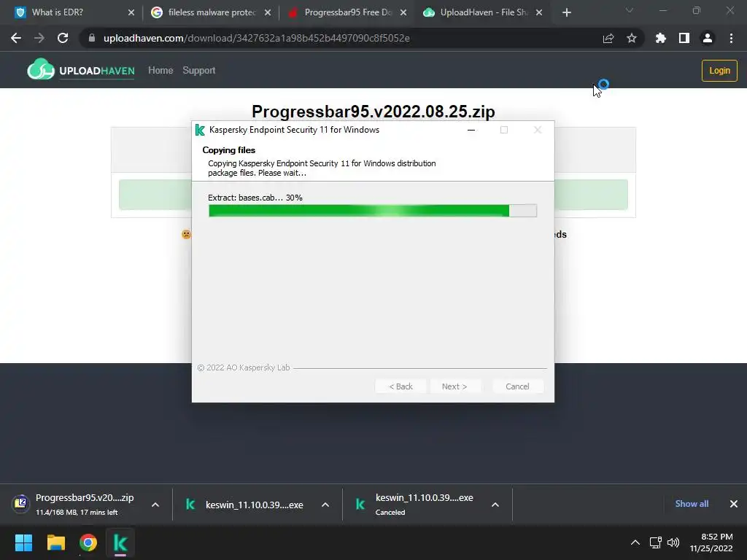This screenshot has width=747, height=560.
Task: Click the Back button in Kaspersky installer
Action: [400, 386]
